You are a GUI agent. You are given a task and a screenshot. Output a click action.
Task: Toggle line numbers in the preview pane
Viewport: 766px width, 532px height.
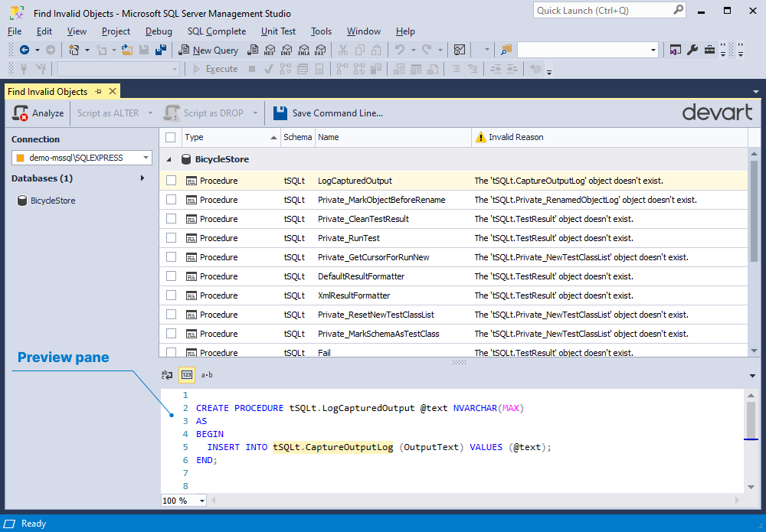click(x=187, y=375)
